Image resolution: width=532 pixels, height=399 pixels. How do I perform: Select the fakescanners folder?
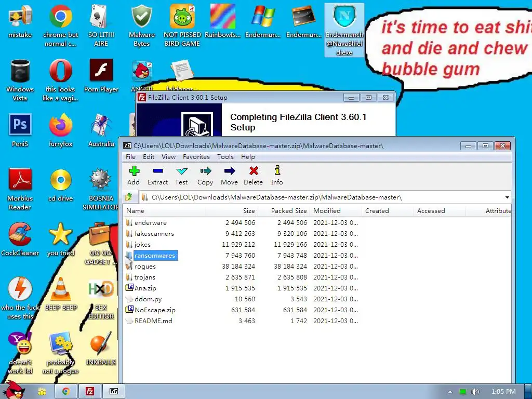(x=154, y=233)
